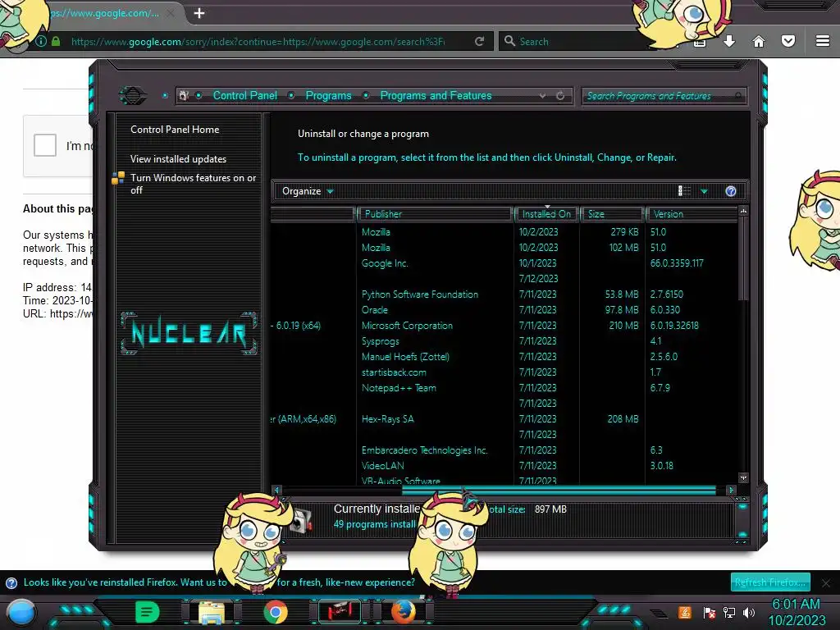The height and width of the screenshot is (630, 840).
Task: Click Programs and Features breadcrumb
Action: (x=436, y=95)
